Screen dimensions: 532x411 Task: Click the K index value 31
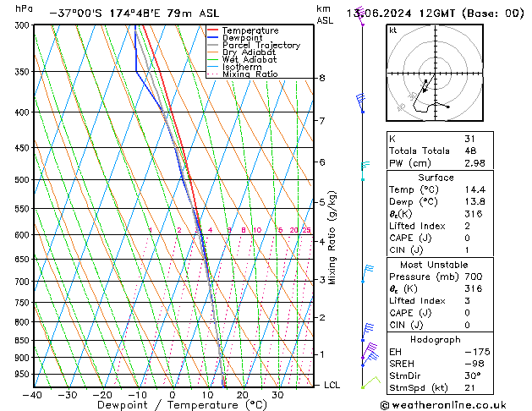click(x=469, y=139)
